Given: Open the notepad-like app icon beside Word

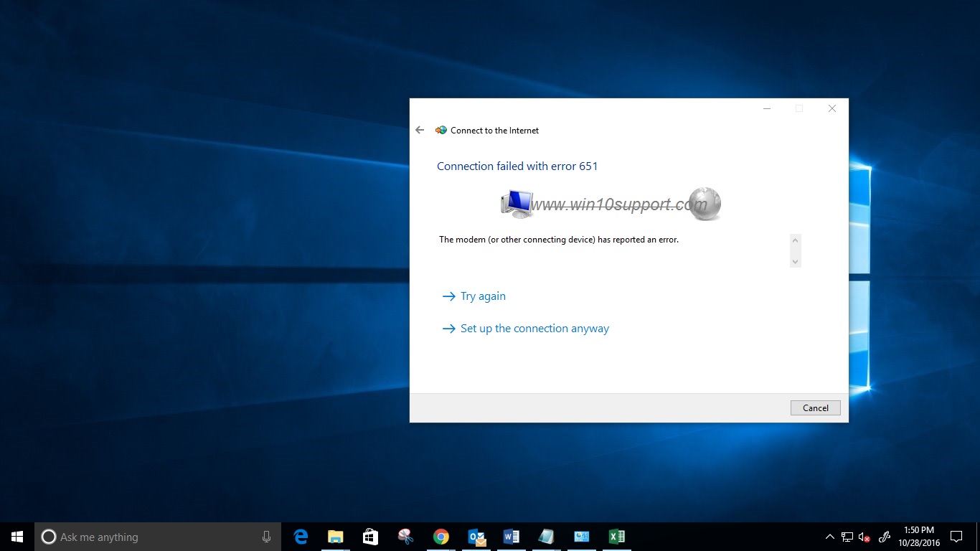Looking at the screenshot, I should (546, 537).
